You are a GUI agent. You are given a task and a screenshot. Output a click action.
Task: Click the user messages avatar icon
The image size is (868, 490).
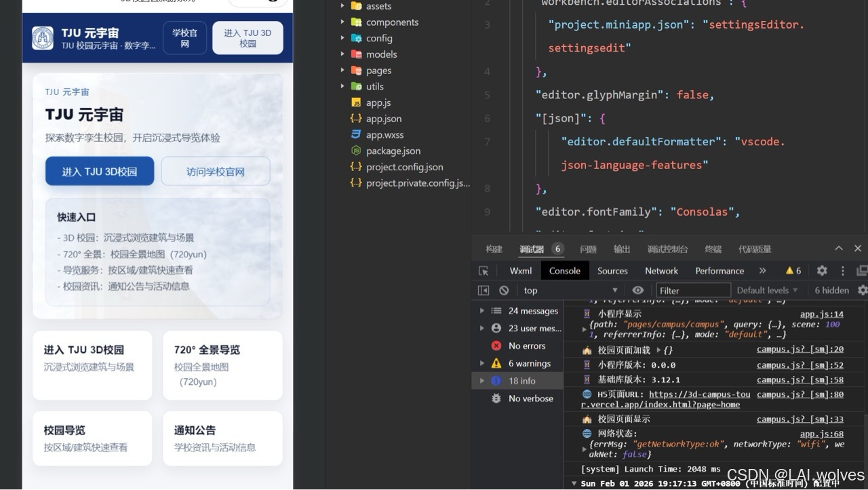pos(496,328)
